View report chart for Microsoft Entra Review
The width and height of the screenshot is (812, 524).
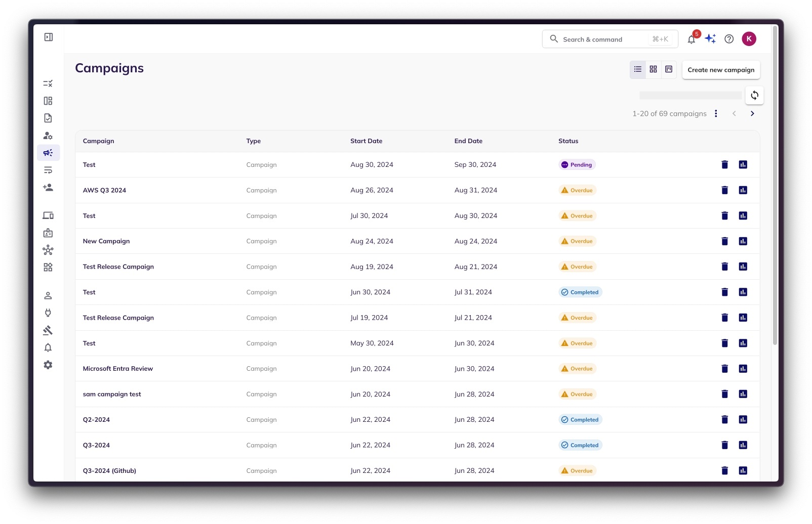click(743, 369)
